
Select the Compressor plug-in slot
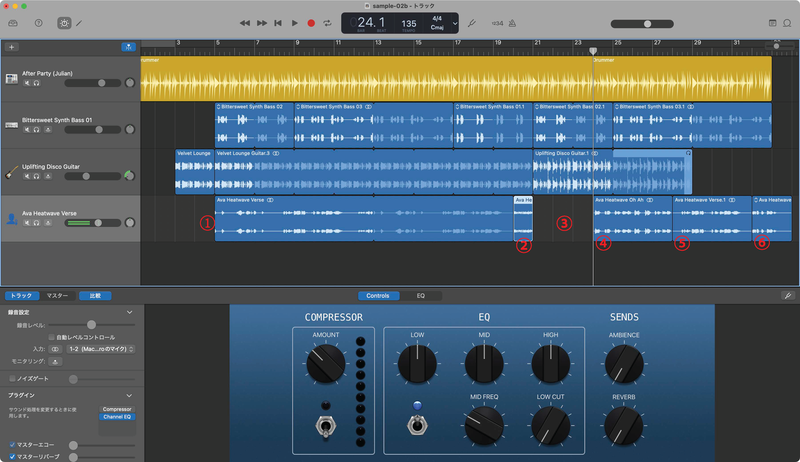click(115, 408)
